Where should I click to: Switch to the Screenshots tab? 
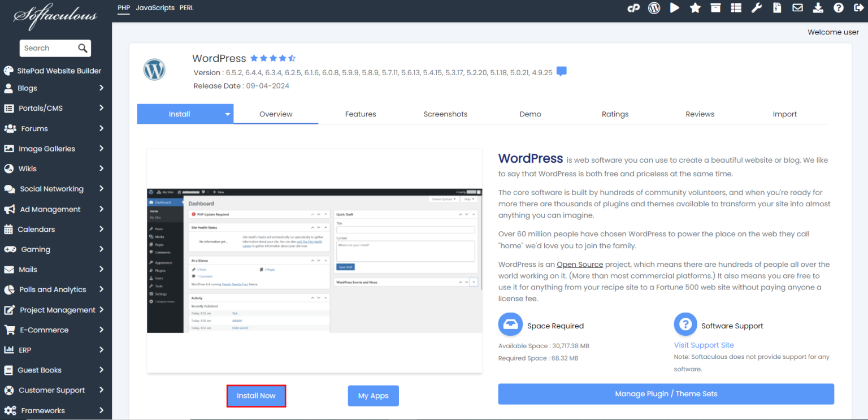(445, 114)
